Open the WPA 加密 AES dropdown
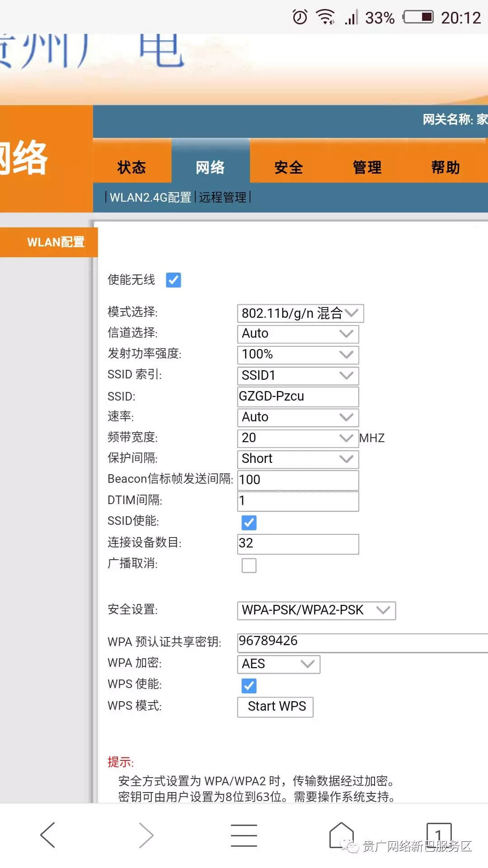This screenshot has width=488, height=868. 278,664
